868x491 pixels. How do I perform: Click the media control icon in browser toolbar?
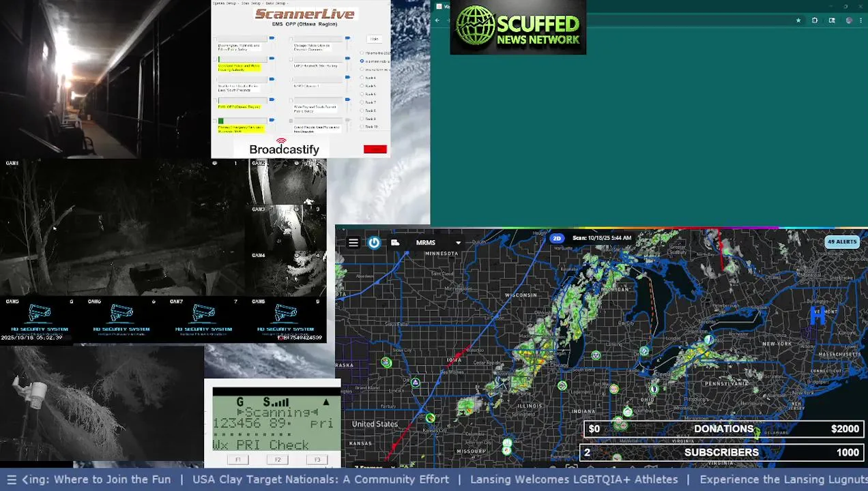click(x=832, y=20)
